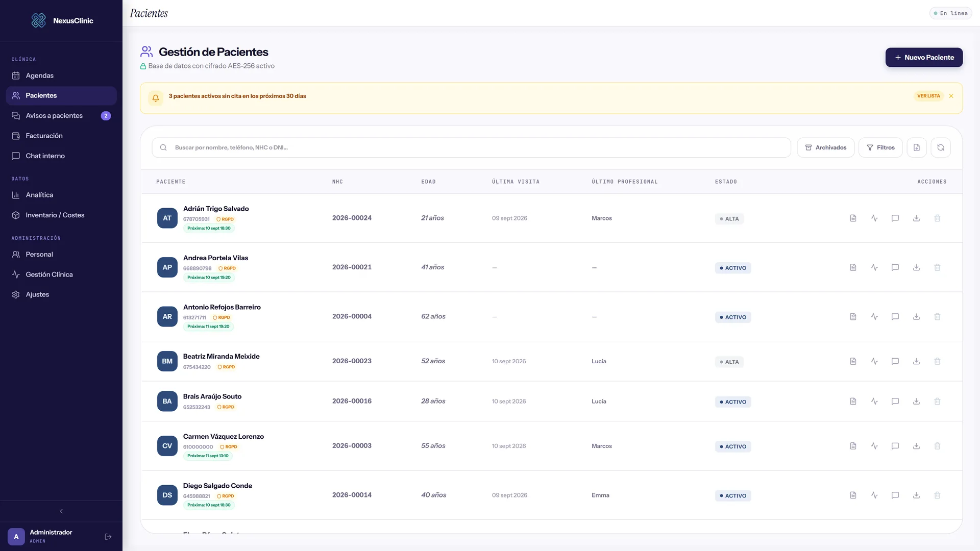
Task: Open Inventario / Costes
Action: [x=61, y=215]
